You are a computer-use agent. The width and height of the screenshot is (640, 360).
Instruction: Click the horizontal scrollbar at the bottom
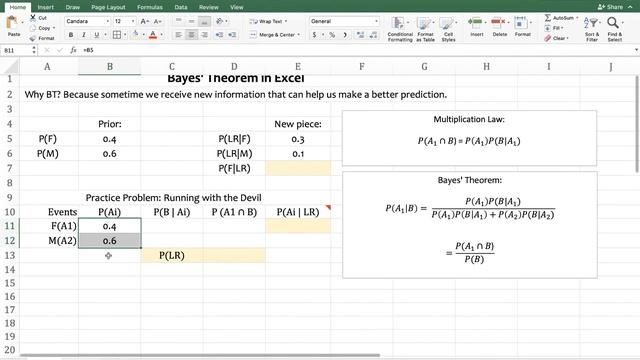pyautogui.click(x=200, y=356)
